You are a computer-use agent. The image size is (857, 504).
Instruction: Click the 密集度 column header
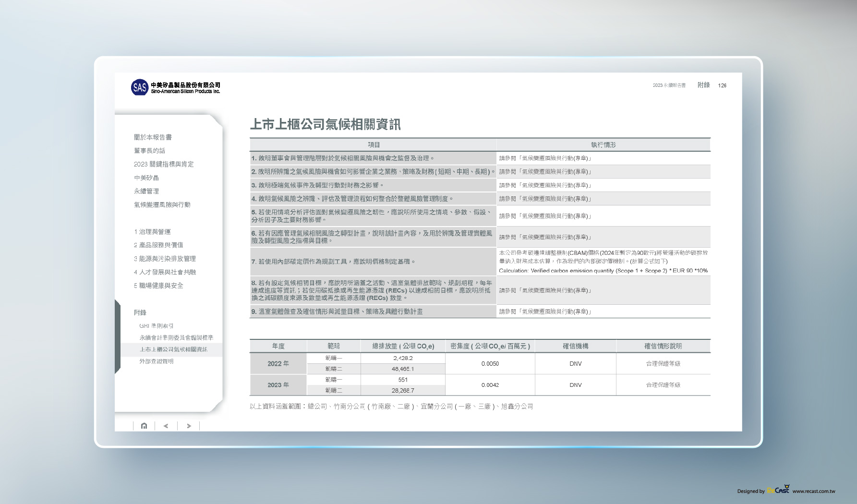[x=490, y=346]
